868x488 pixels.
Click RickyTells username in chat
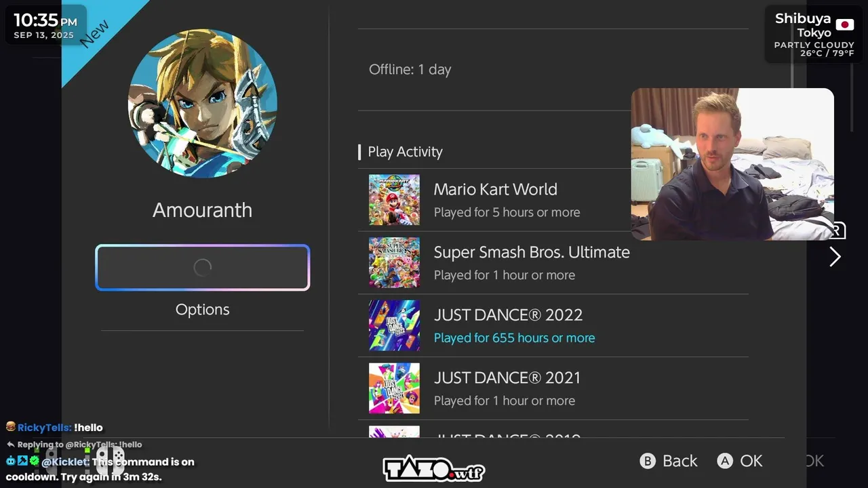(x=44, y=428)
